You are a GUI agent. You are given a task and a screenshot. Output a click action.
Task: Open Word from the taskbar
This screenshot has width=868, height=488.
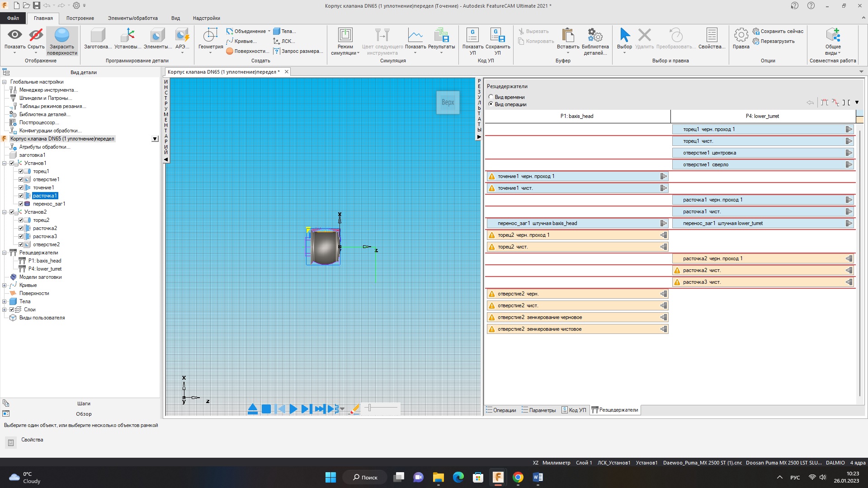(538, 477)
